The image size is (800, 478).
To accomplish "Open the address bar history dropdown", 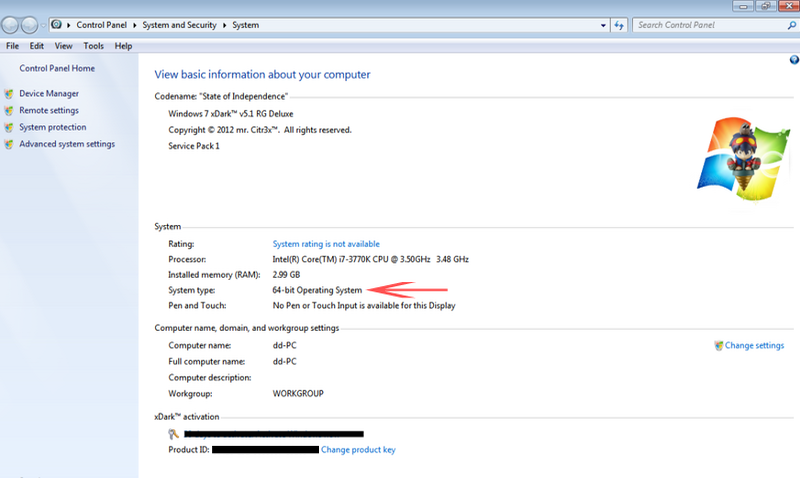I will pos(603,25).
